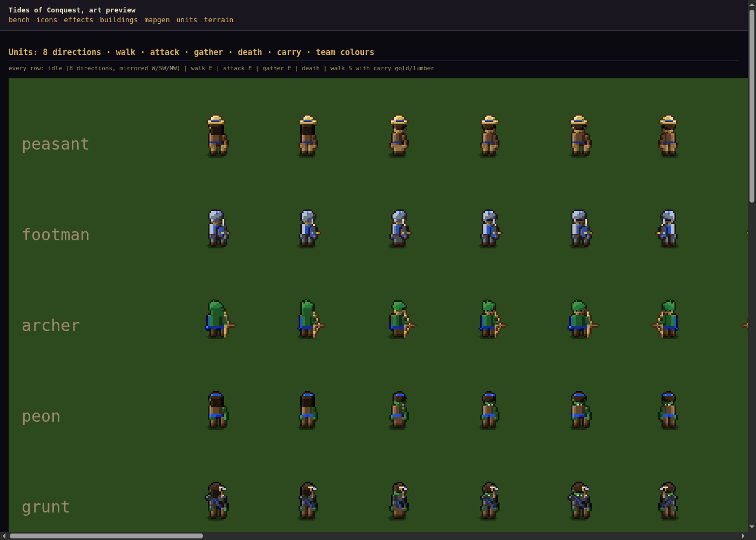Viewport: 756px width, 540px height.
Task: Click the second peasant sprite from the left
Action: click(308, 136)
